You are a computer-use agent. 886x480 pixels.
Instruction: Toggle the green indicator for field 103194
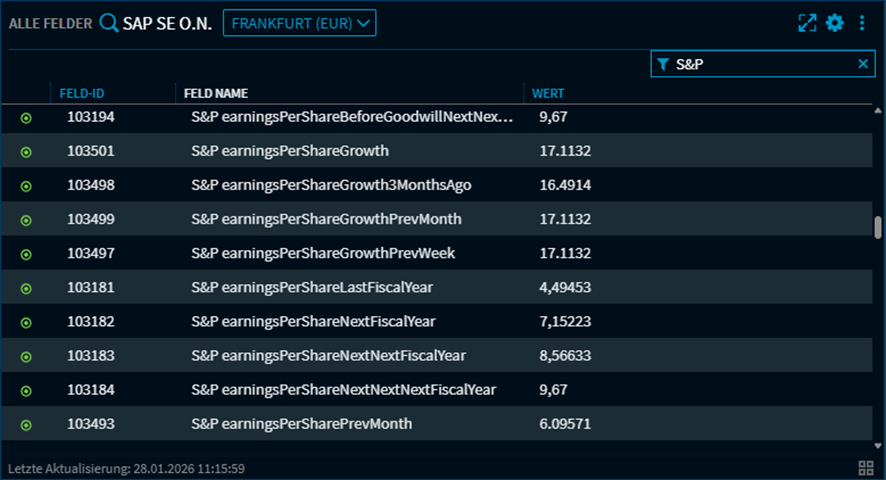26,118
